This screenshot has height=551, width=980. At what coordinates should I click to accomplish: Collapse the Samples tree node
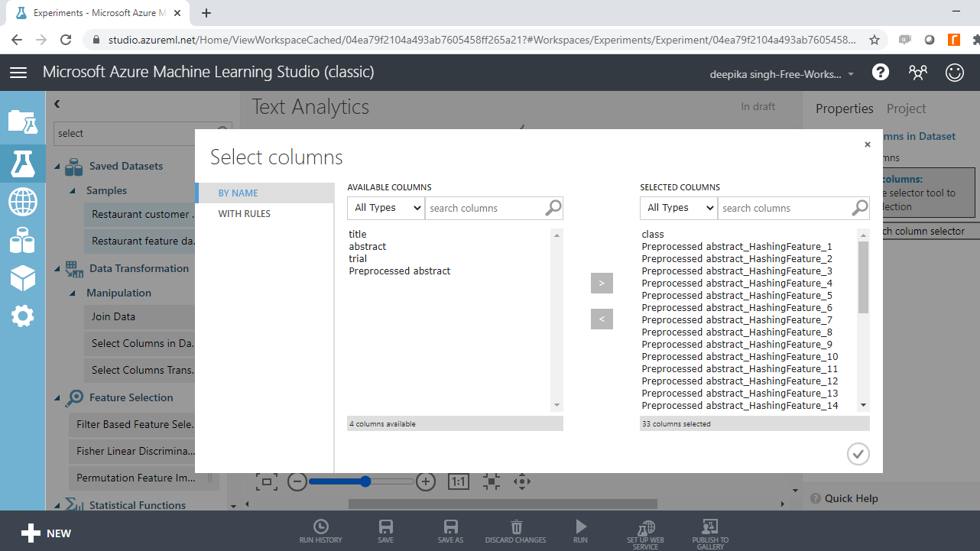pos(72,191)
